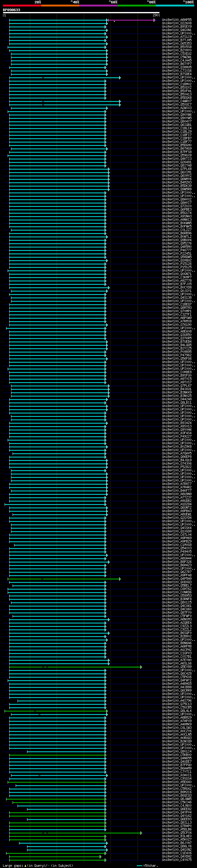Open hit UniRef100_Q5EY89

tap(176, 667)
